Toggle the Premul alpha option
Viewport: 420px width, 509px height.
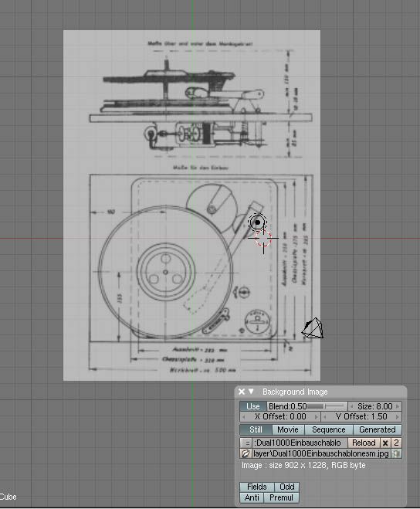281,497
